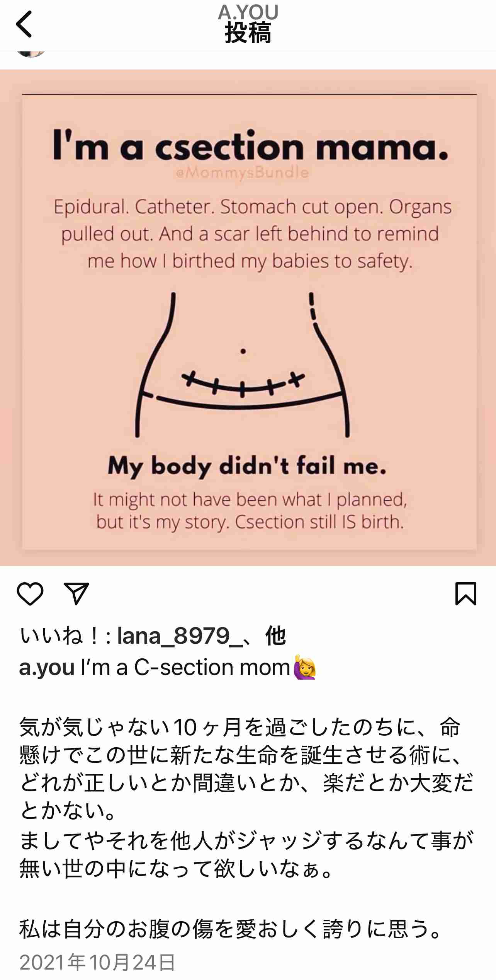Screen dimensions: 496x980
Task: Tap the partially visible profile avatar
Action: [31, 54]
